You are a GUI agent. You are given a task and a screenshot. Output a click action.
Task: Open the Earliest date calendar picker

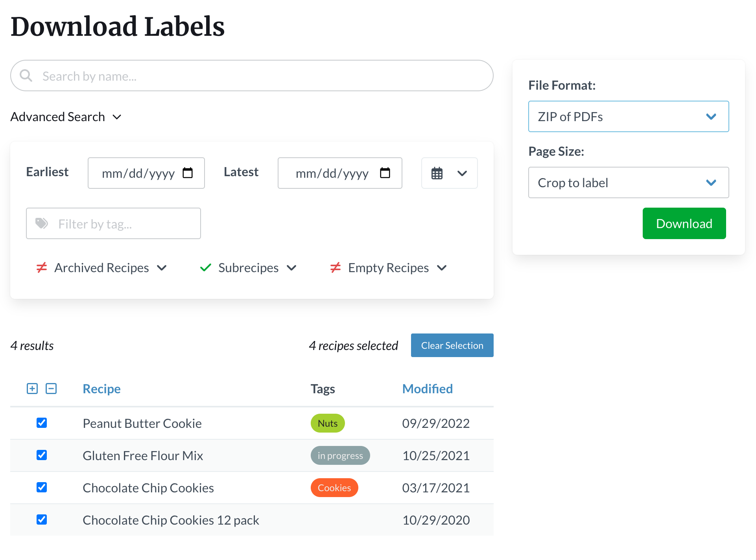point(188,173)
